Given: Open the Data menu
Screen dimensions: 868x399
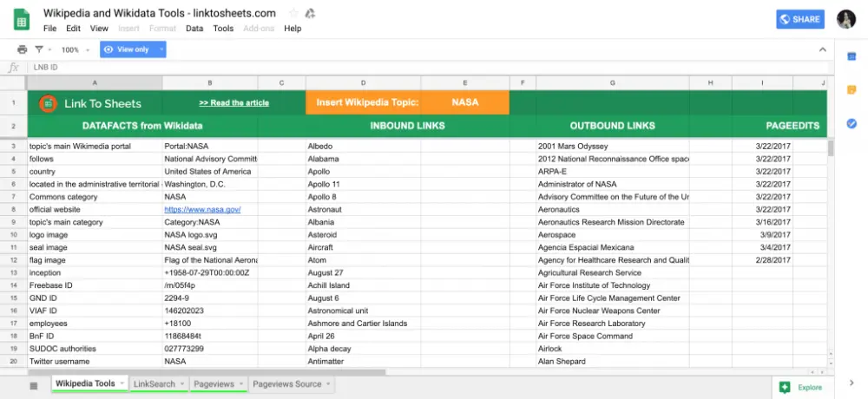Looking at the screenshot, I should pos(194,29).
